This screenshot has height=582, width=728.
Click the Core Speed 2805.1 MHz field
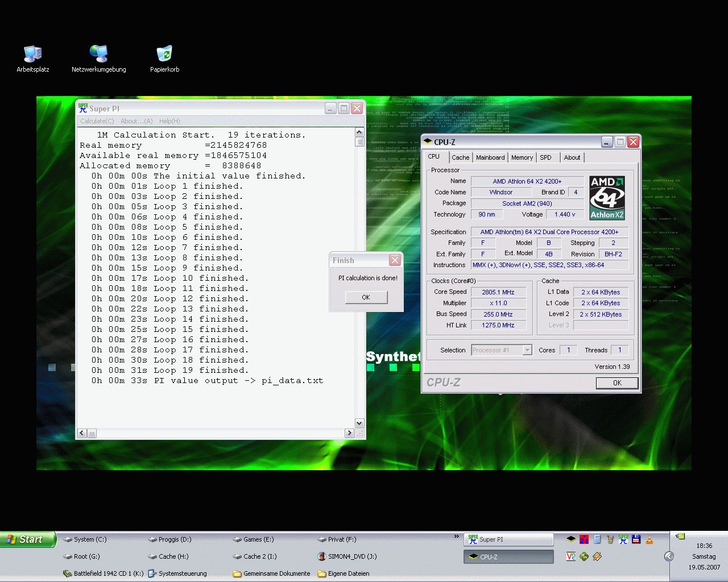[x=498, y=292]
